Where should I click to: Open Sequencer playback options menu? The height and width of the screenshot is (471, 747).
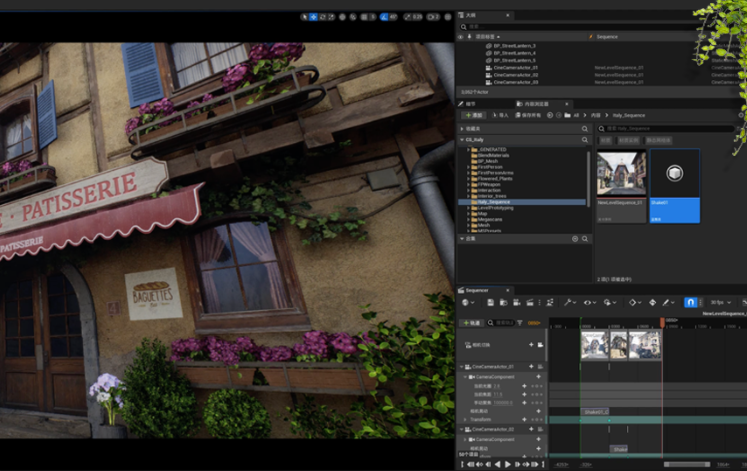click(609, 302)
